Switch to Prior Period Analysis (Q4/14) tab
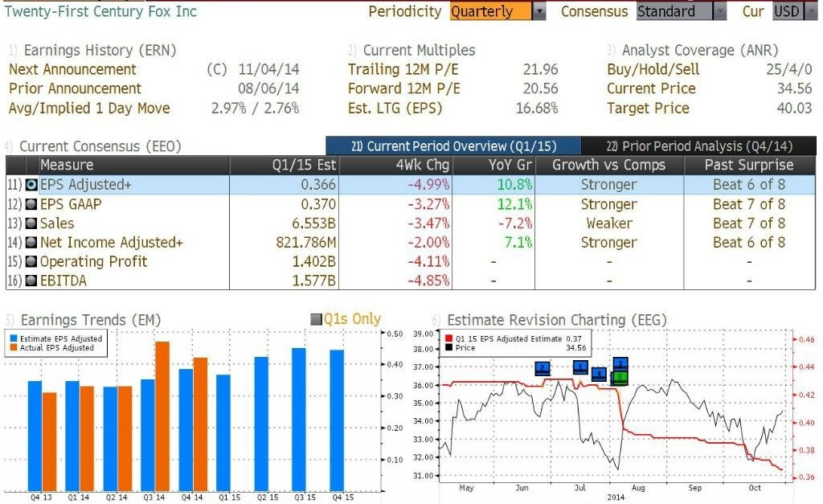823x504 pixels. 699,146
